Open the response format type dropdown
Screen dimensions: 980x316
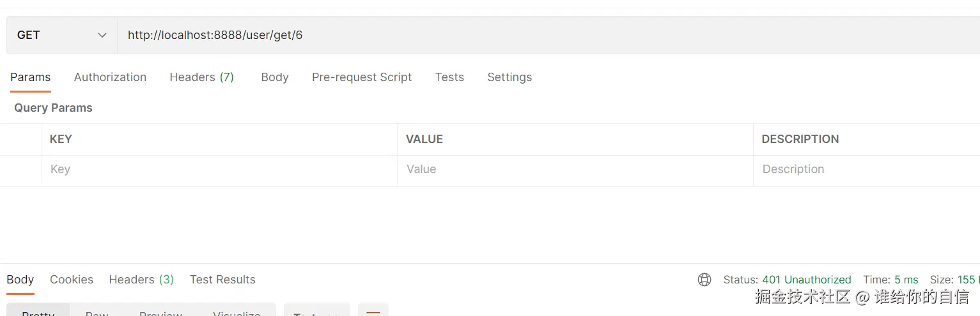point(317,312)
